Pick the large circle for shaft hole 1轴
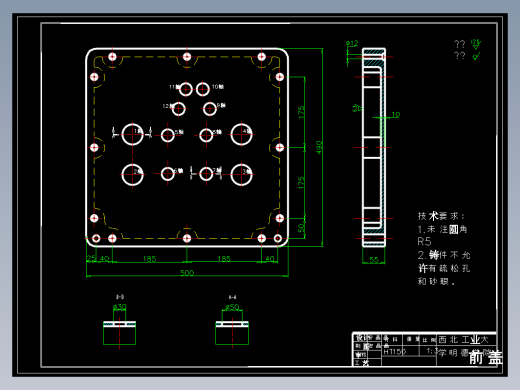520x390 pixels. (x=132, y=135)
